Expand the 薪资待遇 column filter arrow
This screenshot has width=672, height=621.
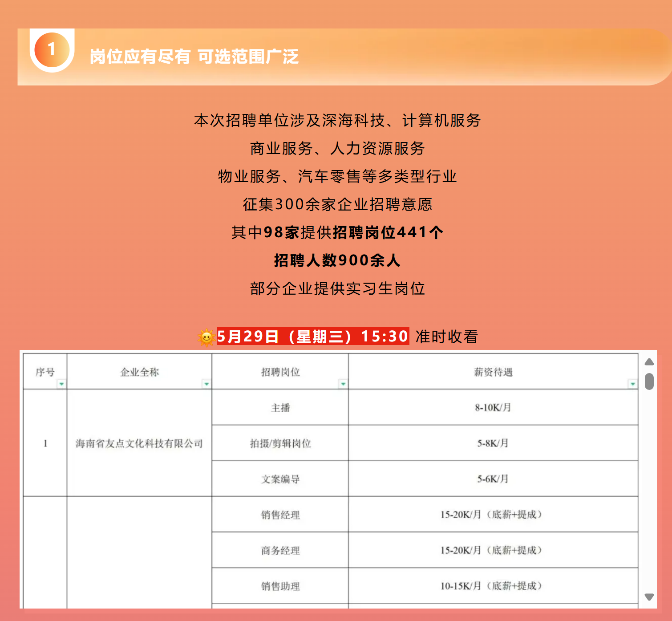[632, 384]
